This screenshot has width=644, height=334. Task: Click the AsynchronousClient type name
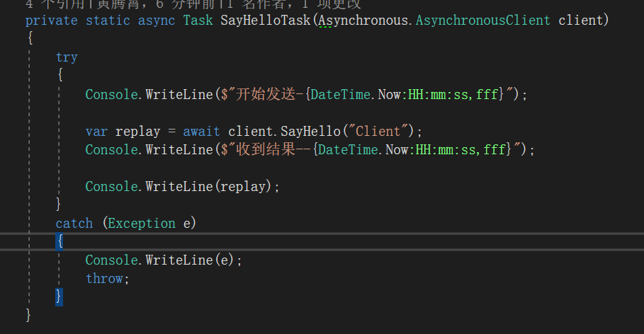click(x=482, y=20)
